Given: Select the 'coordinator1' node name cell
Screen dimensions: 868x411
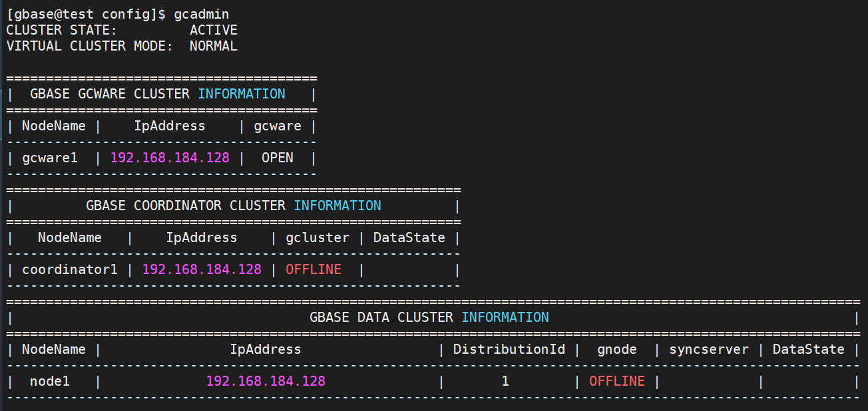Looking at the screenshot, I should coord(70,269).
